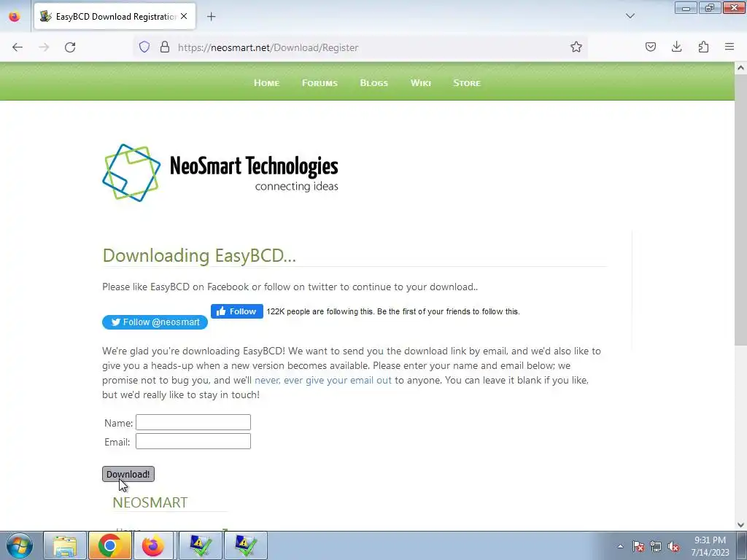The height and width of the screenshot is (560, 747).
Task: Click the taskbar clock showing 9:31 PM
Action: 710,546
